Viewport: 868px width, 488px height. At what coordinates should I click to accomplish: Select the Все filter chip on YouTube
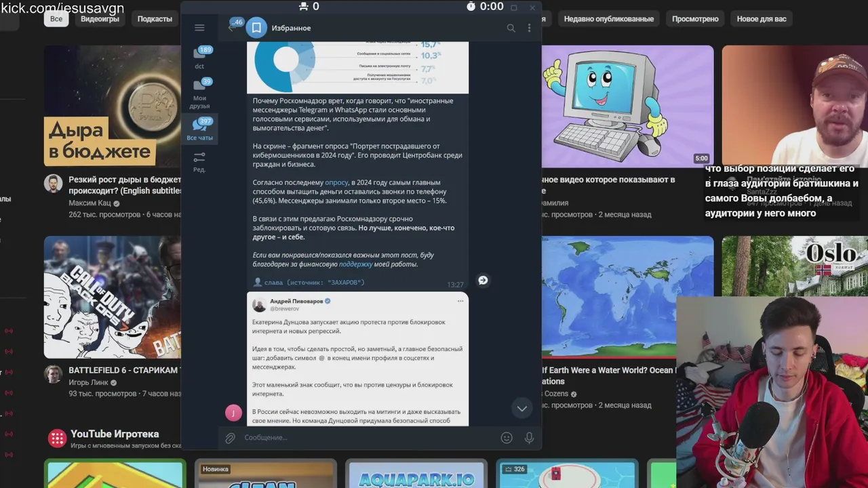tap(56, 19)
